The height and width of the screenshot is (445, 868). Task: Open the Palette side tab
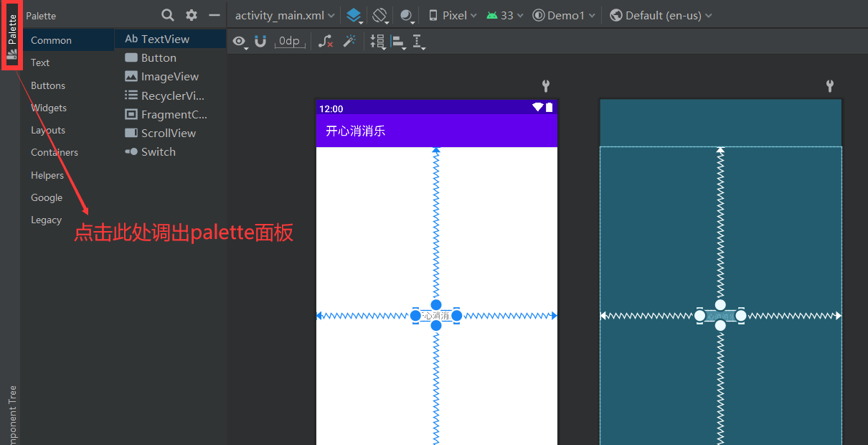pos(11,37)
